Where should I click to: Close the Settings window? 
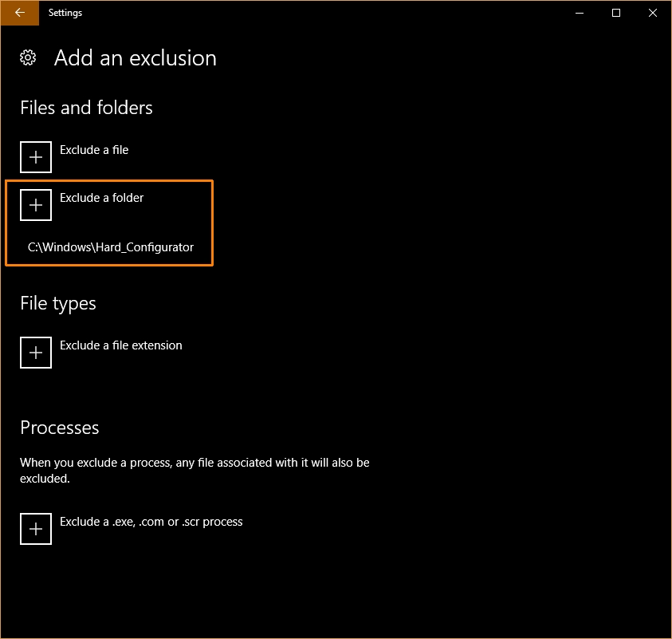pos(653,13)
